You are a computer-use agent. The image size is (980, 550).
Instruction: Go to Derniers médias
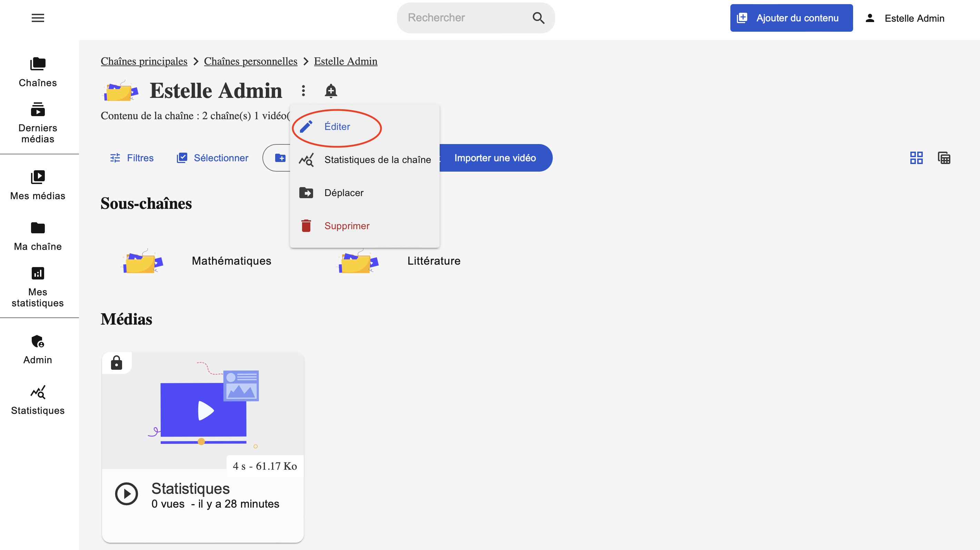click(x=38, y=122)
